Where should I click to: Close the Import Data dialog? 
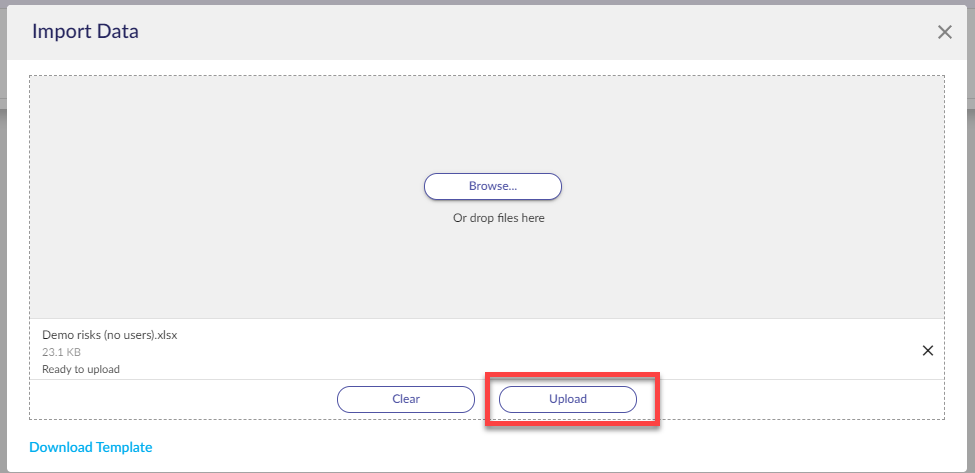(x=944, y=32)
